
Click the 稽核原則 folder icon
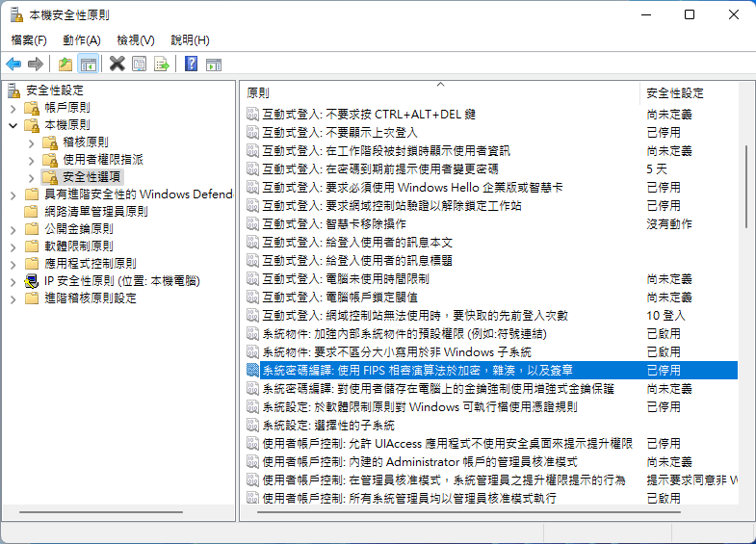pyautogui.click(x=50, y=142)
